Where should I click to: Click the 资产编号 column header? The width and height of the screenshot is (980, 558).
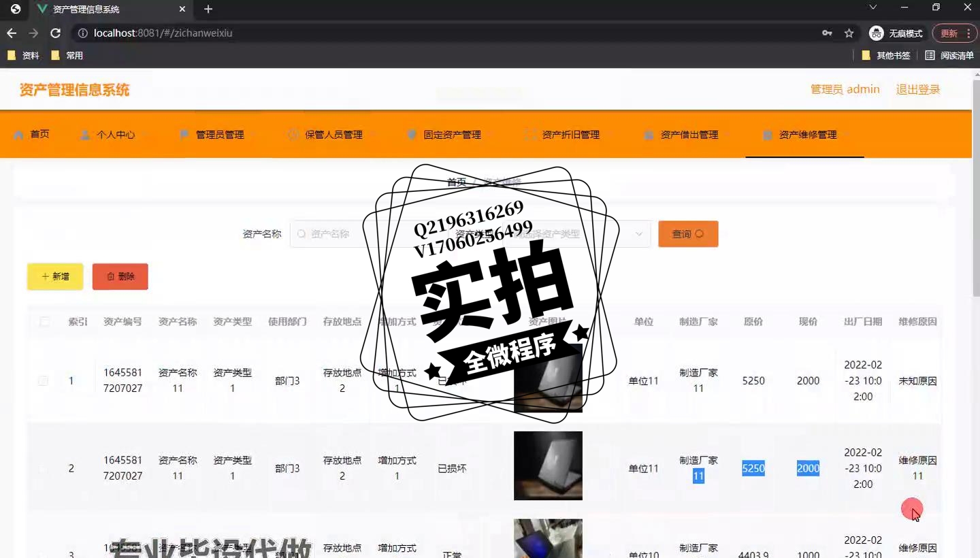coord(122,321)
